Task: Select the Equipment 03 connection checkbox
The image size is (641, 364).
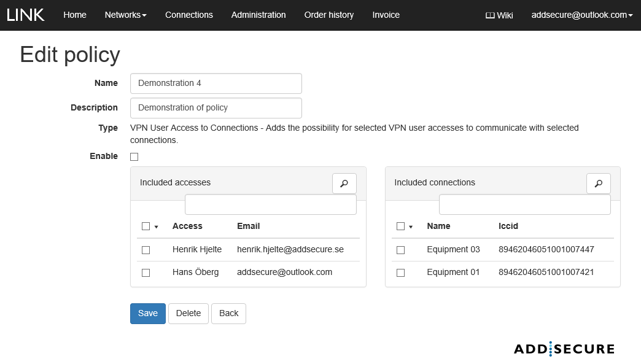Action: click(400, 250)
